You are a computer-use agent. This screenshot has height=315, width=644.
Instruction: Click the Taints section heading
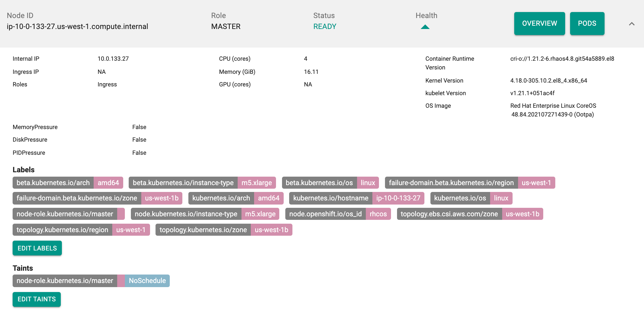pyautogui.click(x=23, y=268)
